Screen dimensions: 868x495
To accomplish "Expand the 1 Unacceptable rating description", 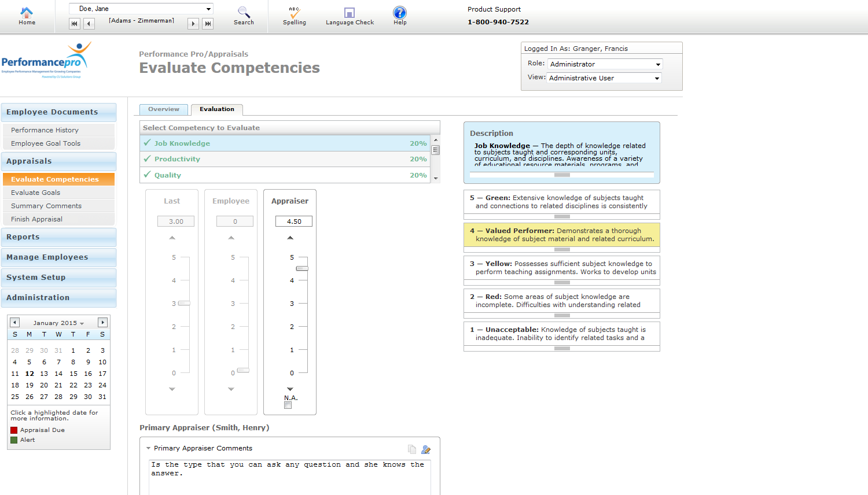I will [x=562, y=348].
